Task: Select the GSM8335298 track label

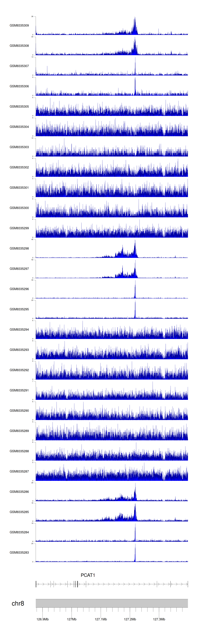Action: [19, 249]
